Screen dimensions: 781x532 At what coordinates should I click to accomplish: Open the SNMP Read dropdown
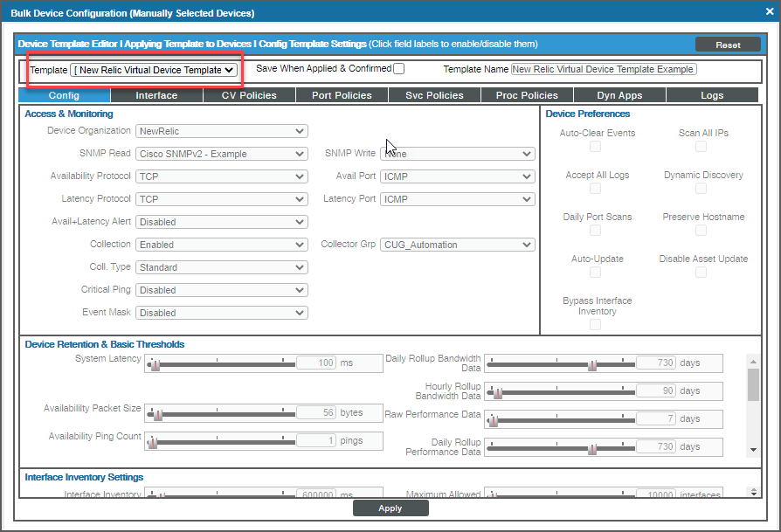pyautogui.click(x=222, y=154)
